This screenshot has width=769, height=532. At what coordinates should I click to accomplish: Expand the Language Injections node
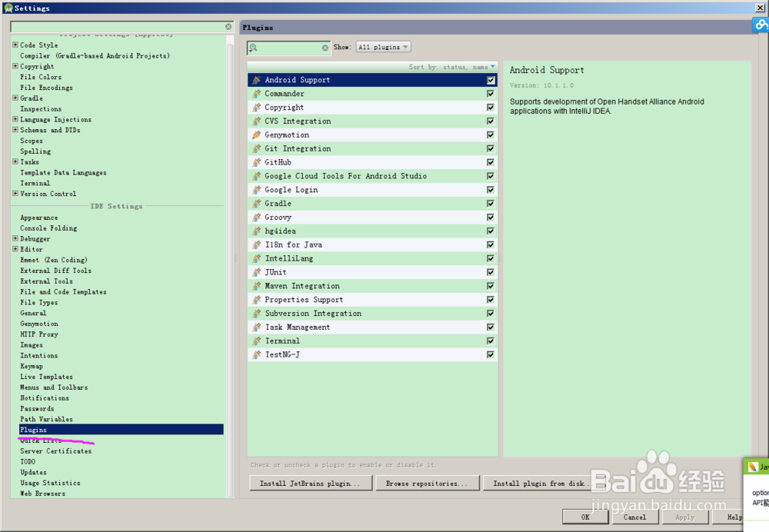(x=15, y=119)
